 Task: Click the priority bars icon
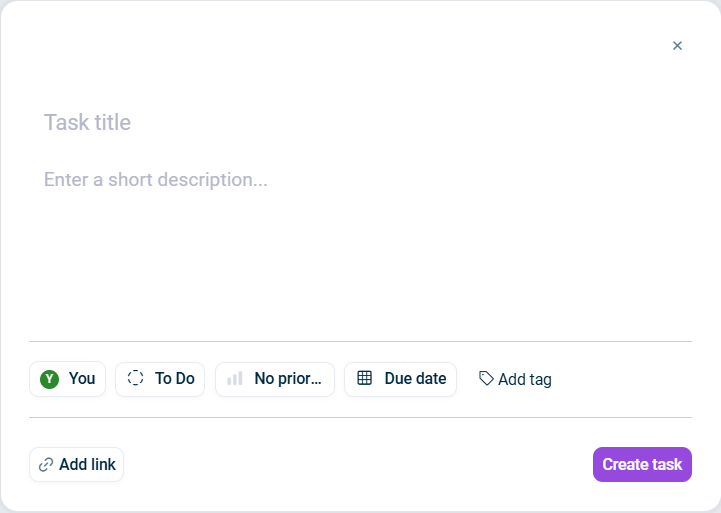click(x=235, y=379)
